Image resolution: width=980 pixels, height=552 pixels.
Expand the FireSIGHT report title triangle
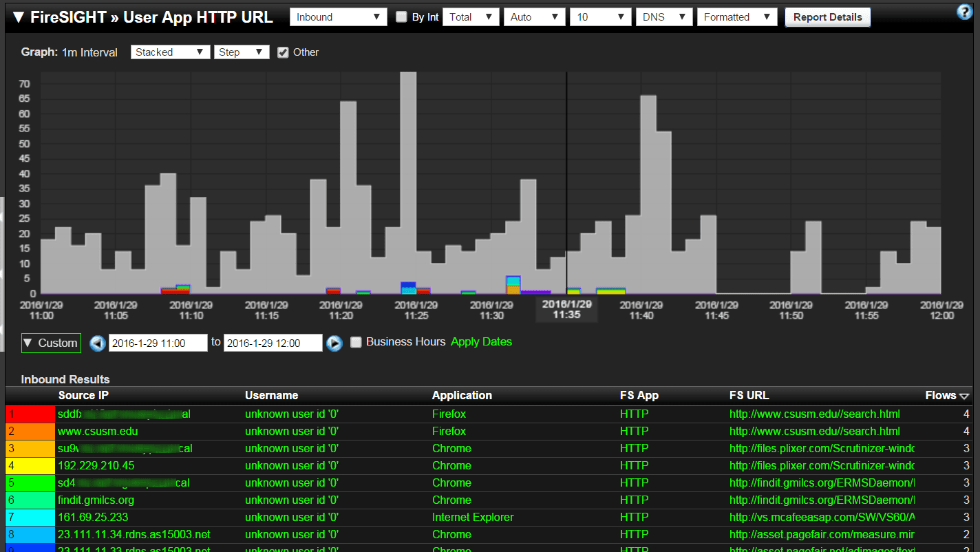[x=19, y=17]
